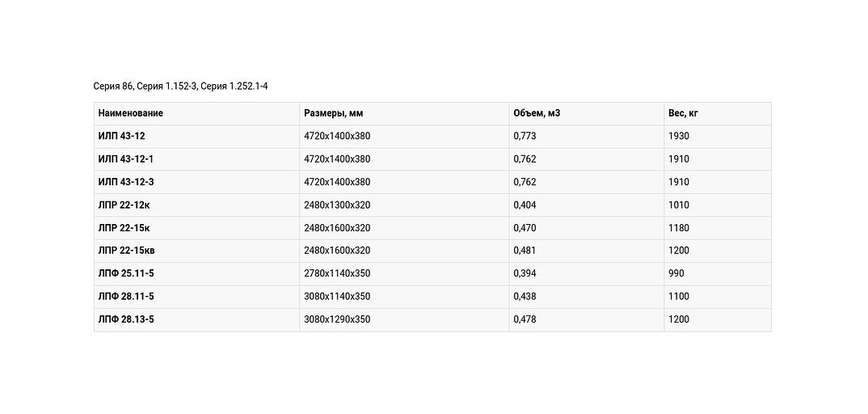Select the volume value '0,394'
Viewport: 868px width, 414px height.
tap(525, 273)
